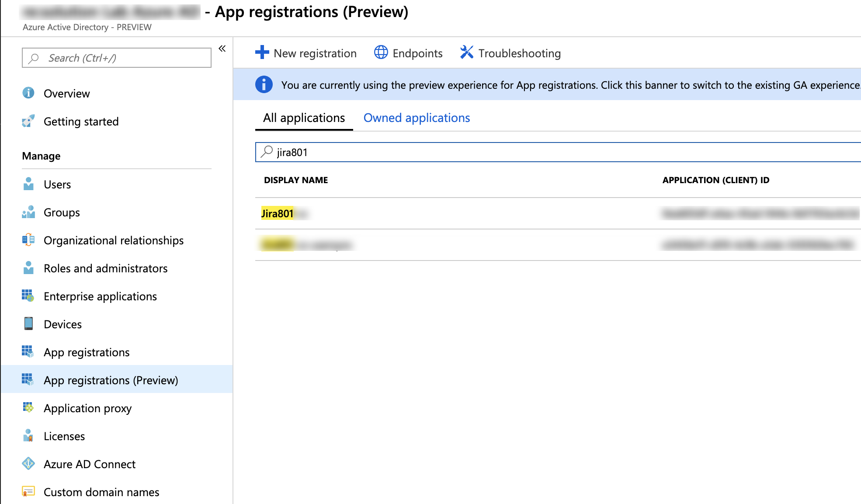Click the App registrations (Preview) page title
The width and height of the screenshot is (861, 504).
tap(311, 12)
